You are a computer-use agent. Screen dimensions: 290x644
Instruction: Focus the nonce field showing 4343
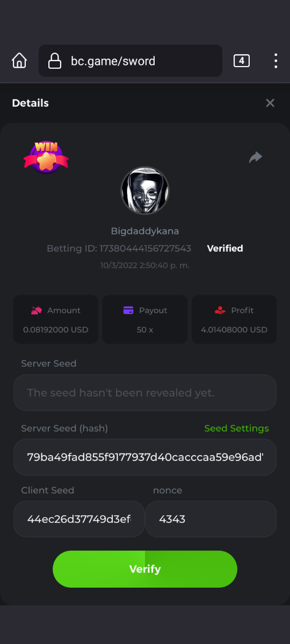click(211, 519)
